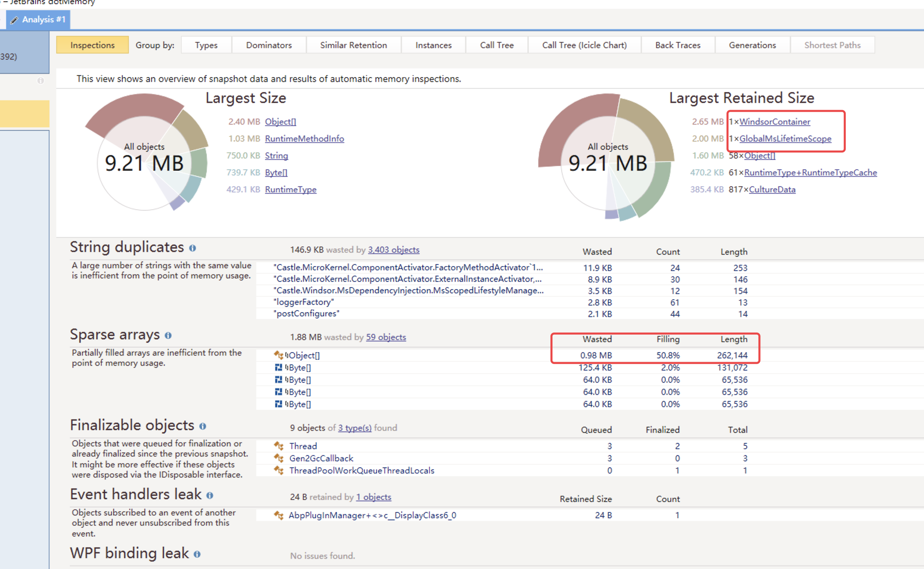Click the info icon beside Event handlers leak
Image resolution: width=924 pixels, height=569 pixels.
[x=210, y=496]
